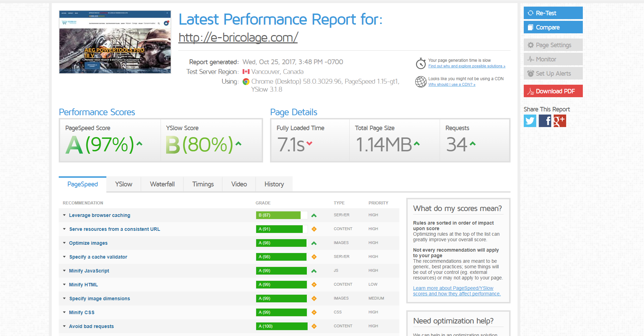Screen dimensions: 644x336
Task: Click the Canada flag icon
Action: (246, 72)
